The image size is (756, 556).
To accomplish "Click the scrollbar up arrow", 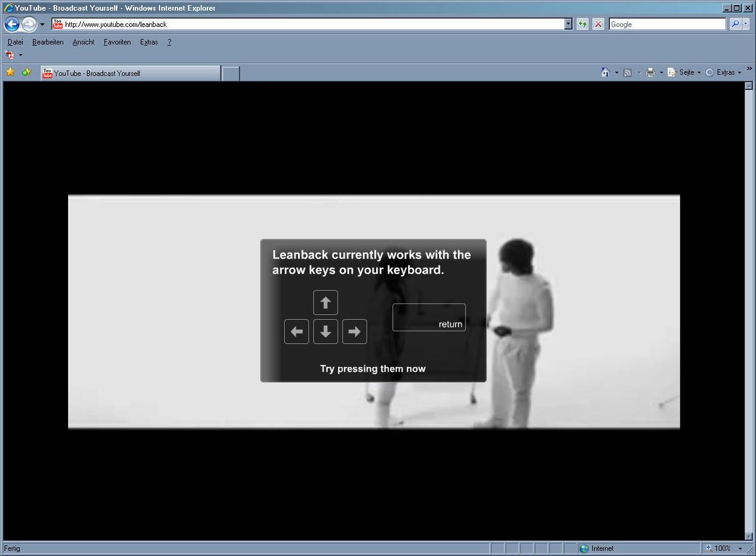I will (x=748, y=86).
